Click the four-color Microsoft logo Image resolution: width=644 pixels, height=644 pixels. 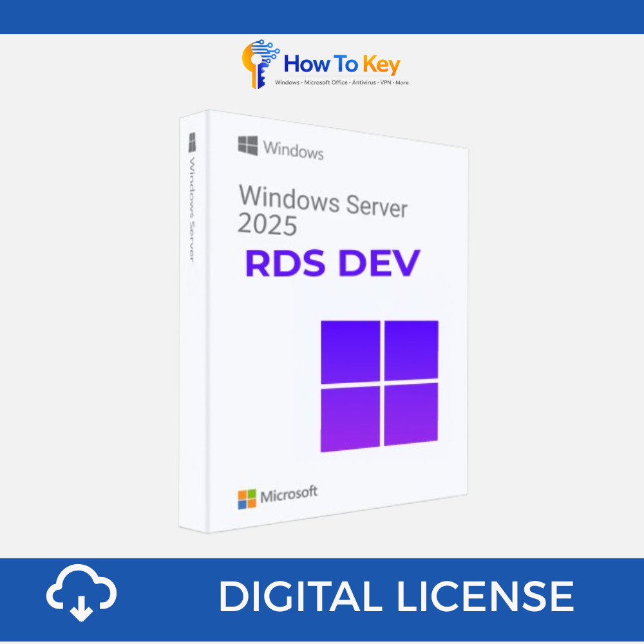(247, 499)
